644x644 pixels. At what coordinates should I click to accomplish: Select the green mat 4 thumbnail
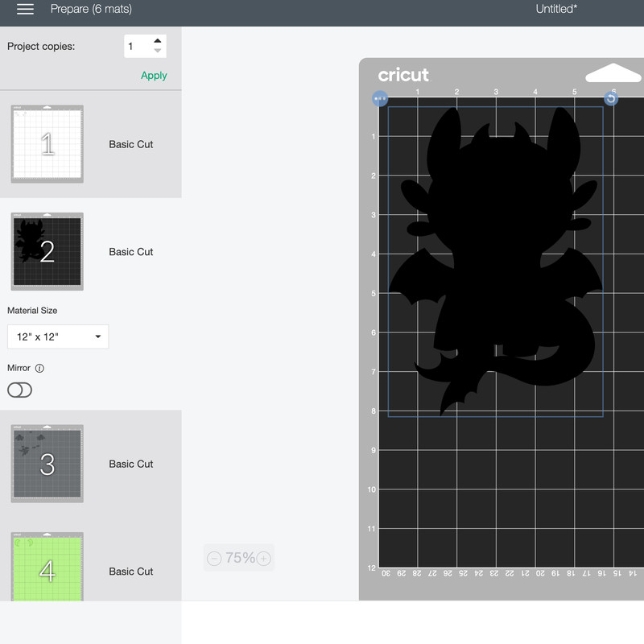click(x=46, y=572)
